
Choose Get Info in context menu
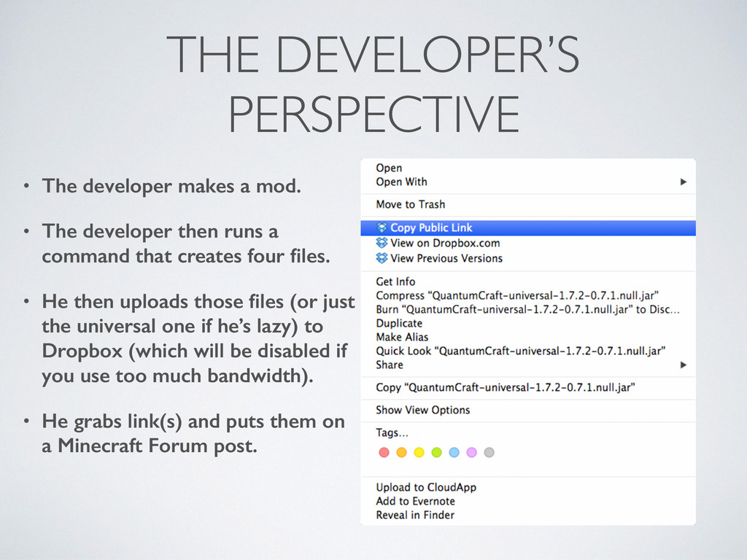[528, 281]
